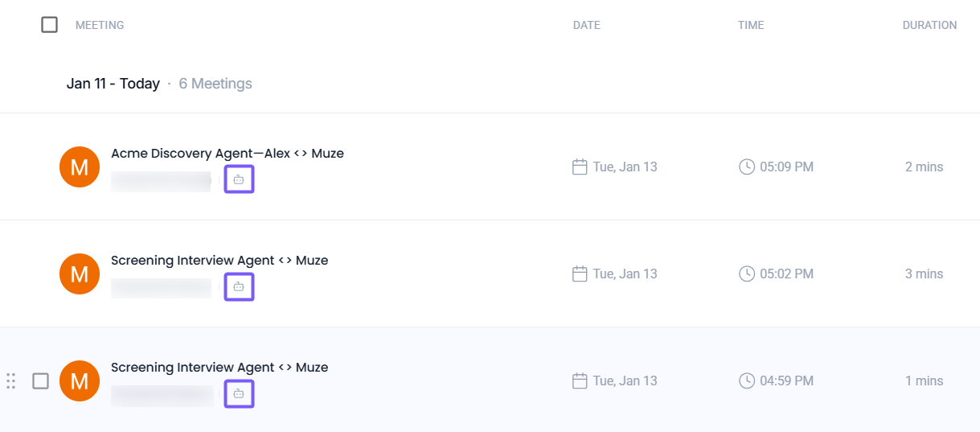Click the clock icon beside 05:09 PM

(x=747, y=167)
